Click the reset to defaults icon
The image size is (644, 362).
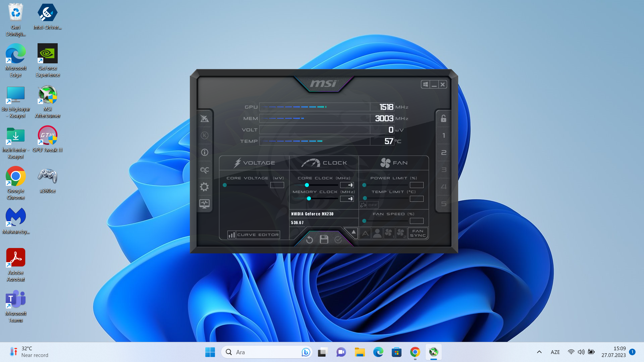309,239
